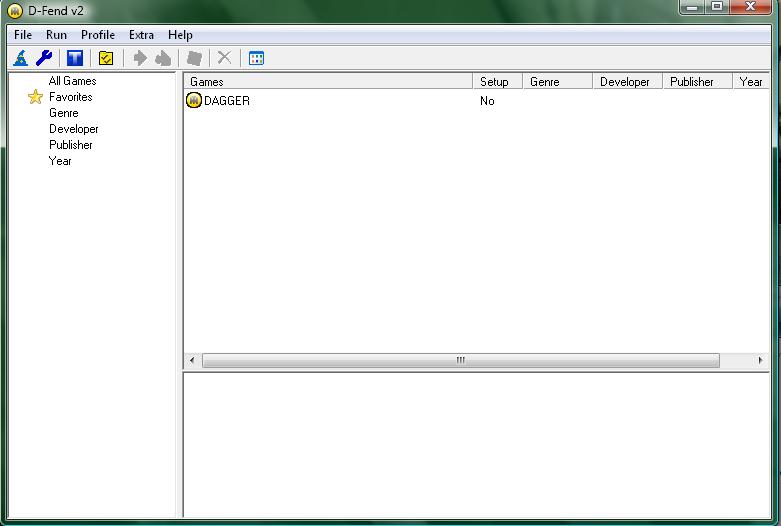Click the greyed-out run arrow toolbar icon
Image resolution: width=781 pixels, height=526 pixels.
point(140,58)
